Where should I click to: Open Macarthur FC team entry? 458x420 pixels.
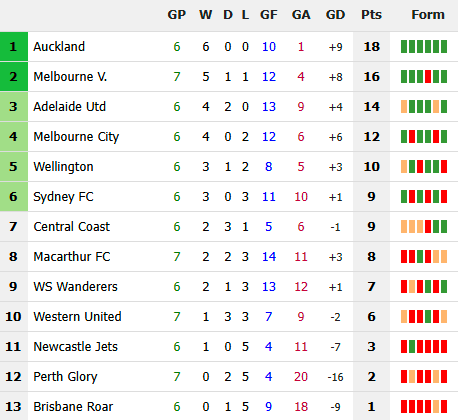click(x=72, y=257)
